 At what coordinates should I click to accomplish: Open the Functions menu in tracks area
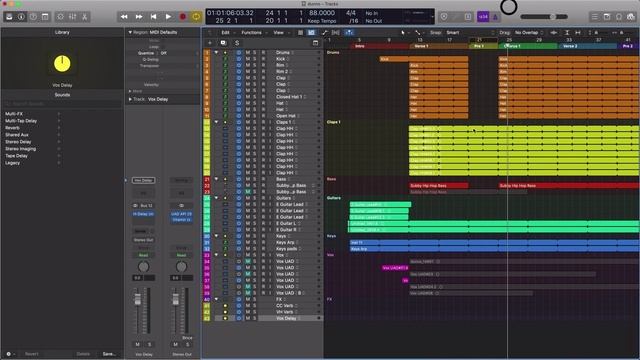(x=251, y=33)
